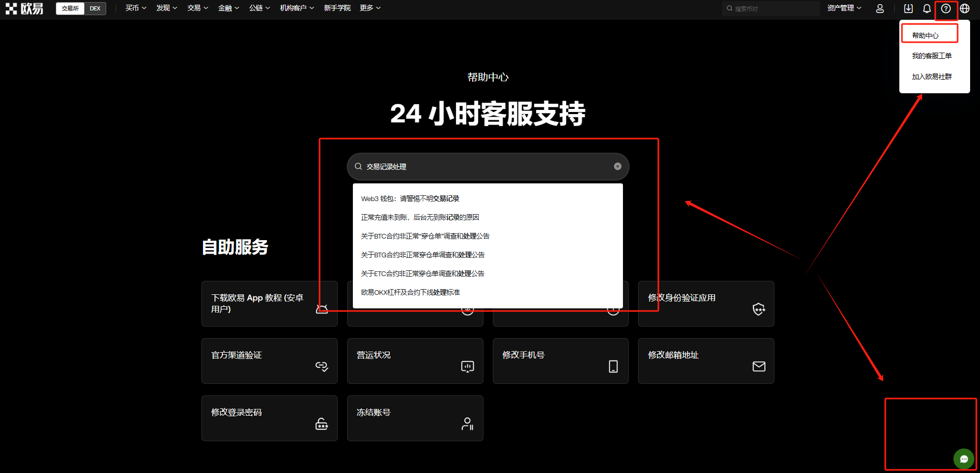980x473 pixels.
Task: Click the envelope icon on 修改邮箱地址
Action: point(759,366)
